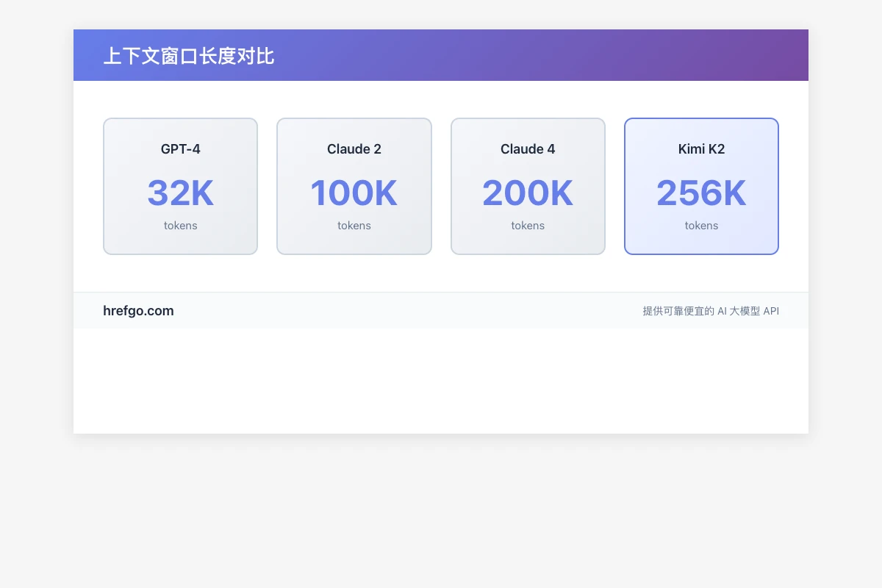This screenshot has height=588, width=882.
Task: Select the Claude 4 model name
Action: (528, 149)
